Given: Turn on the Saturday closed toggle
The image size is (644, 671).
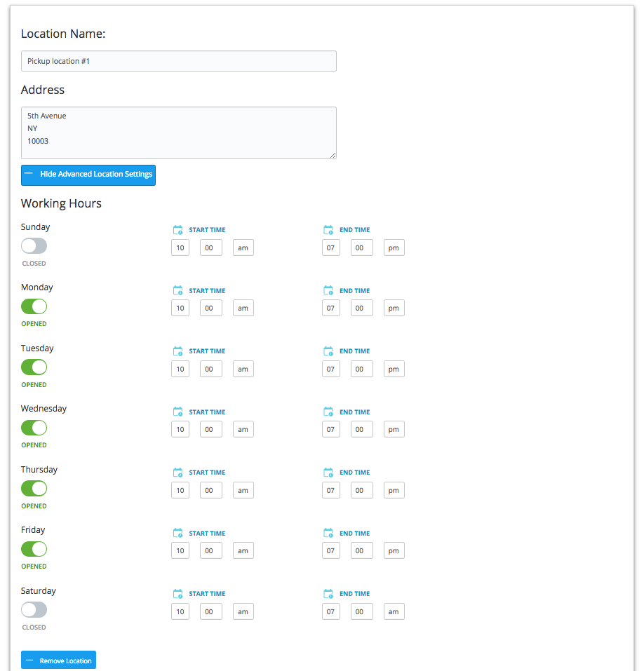Looking at the screenshot, I should 34,610.
